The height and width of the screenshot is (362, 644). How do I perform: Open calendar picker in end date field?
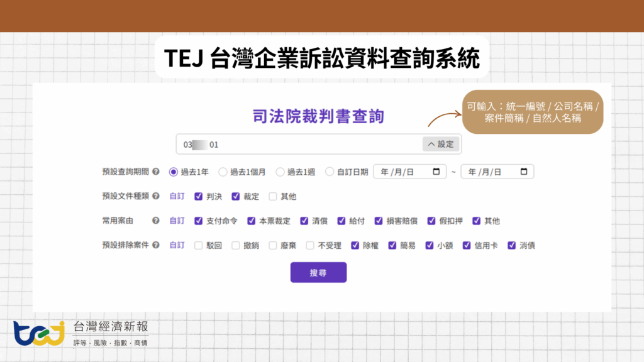pyautogui.click(x=523, y=172)
